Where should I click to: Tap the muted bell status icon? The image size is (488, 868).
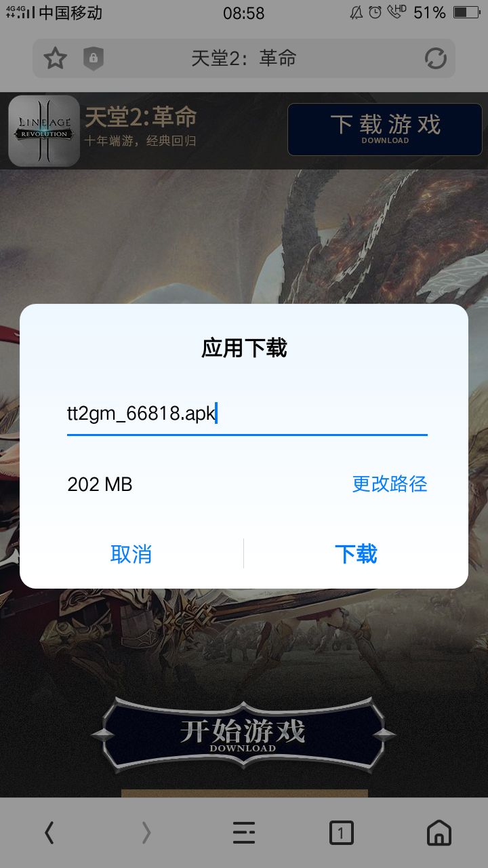[x=357, y=12]
